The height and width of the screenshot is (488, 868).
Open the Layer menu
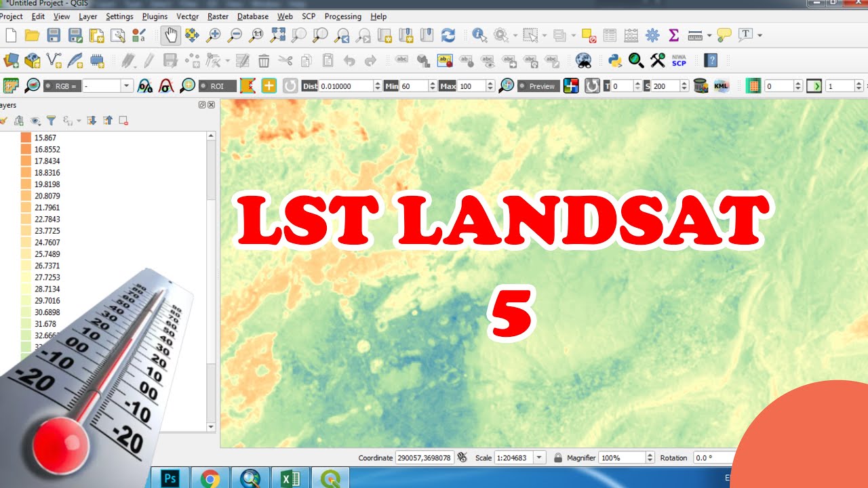point(87,16)
